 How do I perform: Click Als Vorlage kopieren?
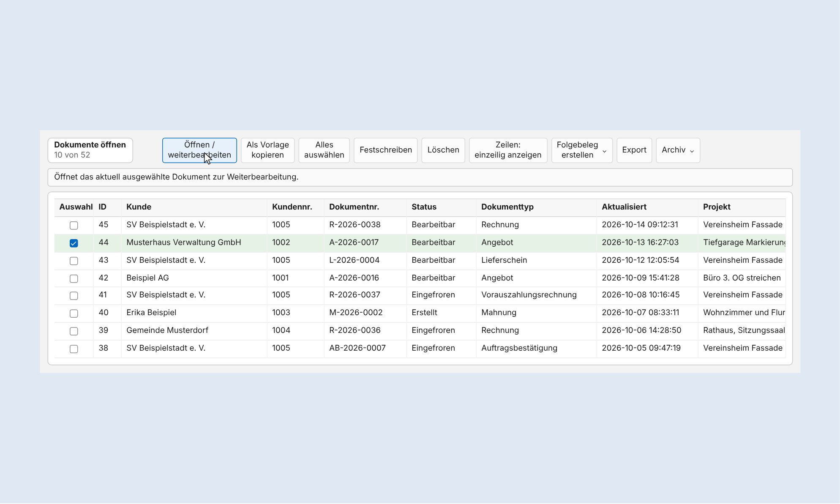(267, 150)
